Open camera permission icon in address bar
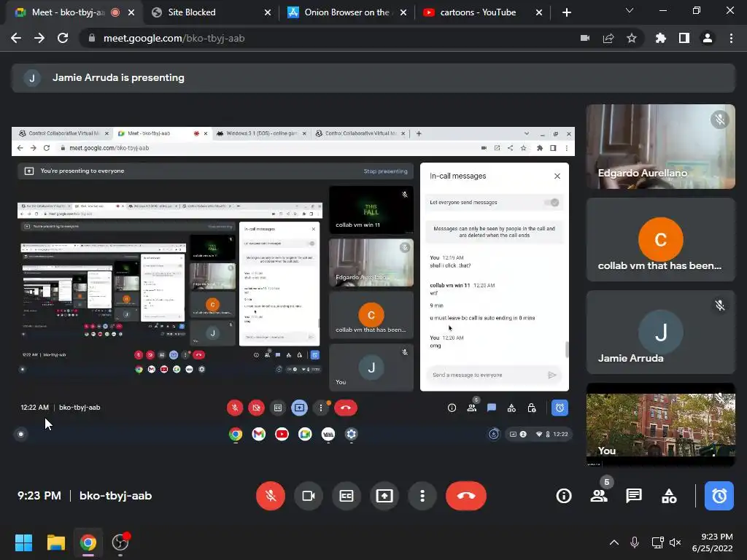 585,38
